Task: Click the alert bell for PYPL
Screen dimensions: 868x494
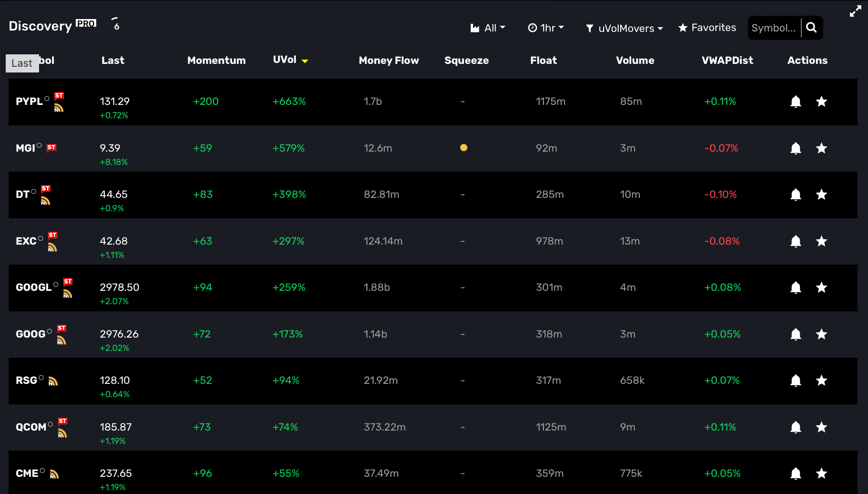Action: 796,102
